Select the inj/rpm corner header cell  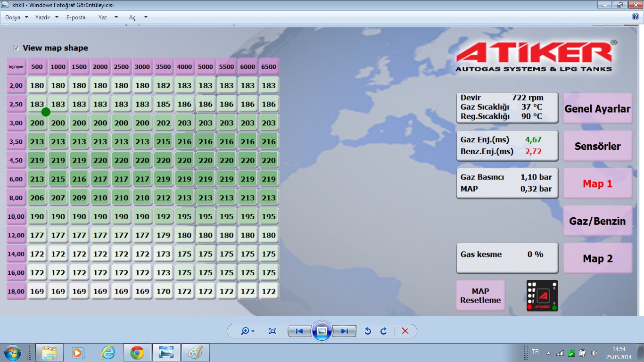(x=16, y=66)
